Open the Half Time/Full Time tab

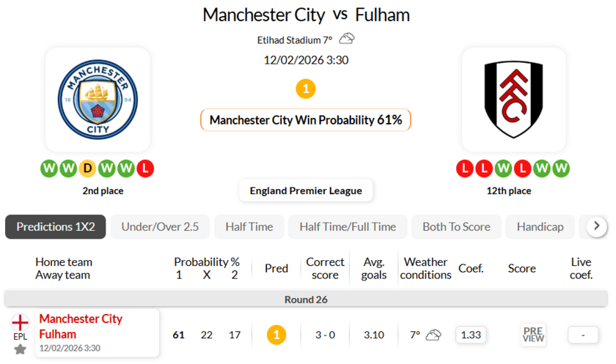[x=348, y=227]
